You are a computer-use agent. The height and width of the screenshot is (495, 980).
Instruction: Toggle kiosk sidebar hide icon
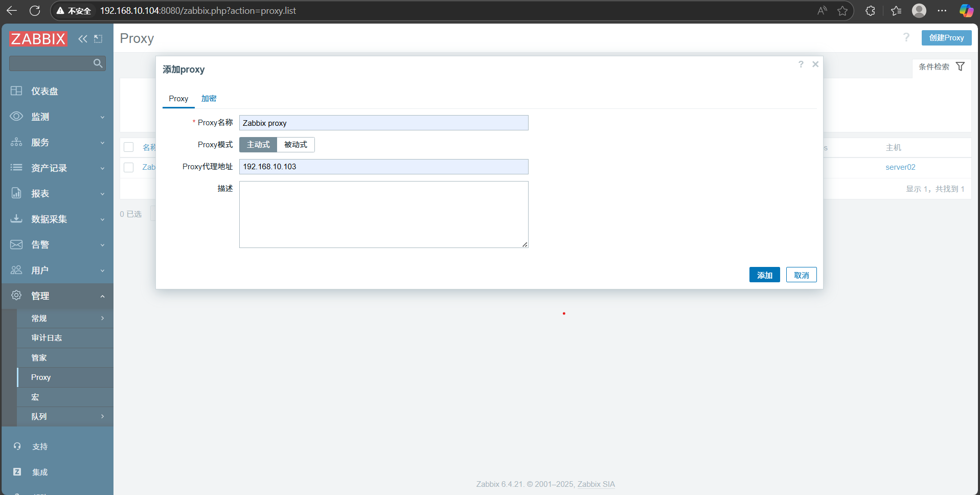pyautogui.click(x=98, y=39)
